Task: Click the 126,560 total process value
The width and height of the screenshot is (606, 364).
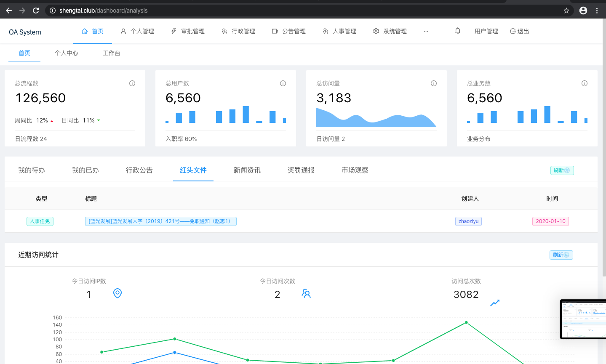Action: [40, 98]
